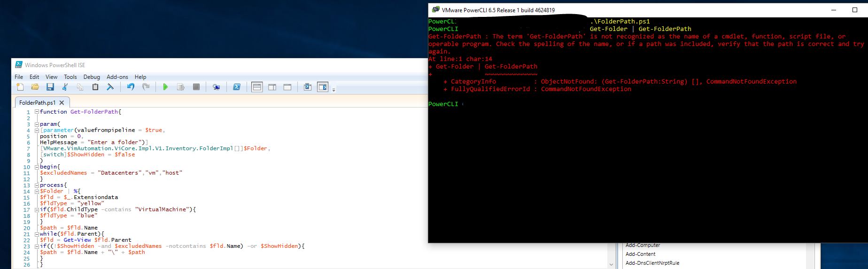Maximize the VMware PowerCLI window

855,10
